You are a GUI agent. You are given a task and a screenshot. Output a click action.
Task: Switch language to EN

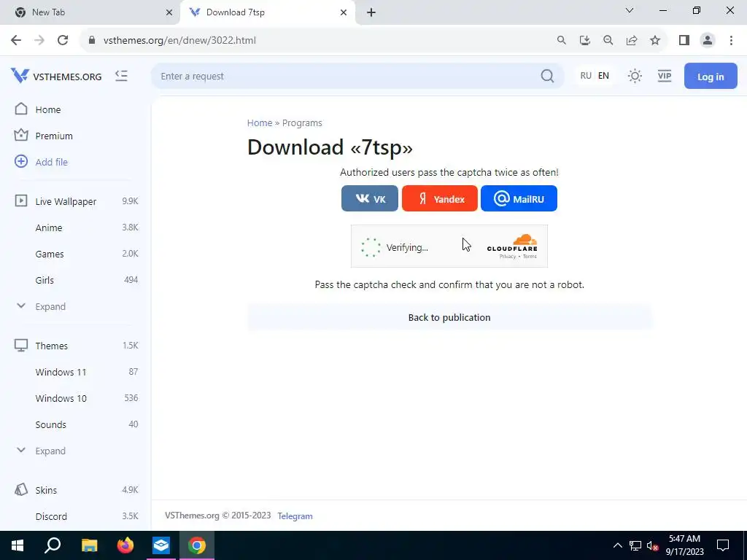pyautogui.click(x=603, y=76)
